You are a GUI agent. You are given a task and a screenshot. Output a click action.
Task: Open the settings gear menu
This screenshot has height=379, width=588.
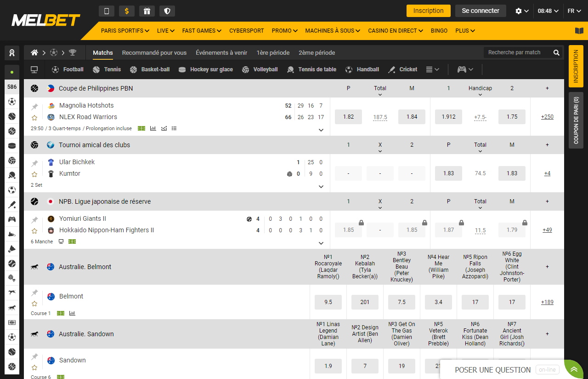[x=522, y=11]
